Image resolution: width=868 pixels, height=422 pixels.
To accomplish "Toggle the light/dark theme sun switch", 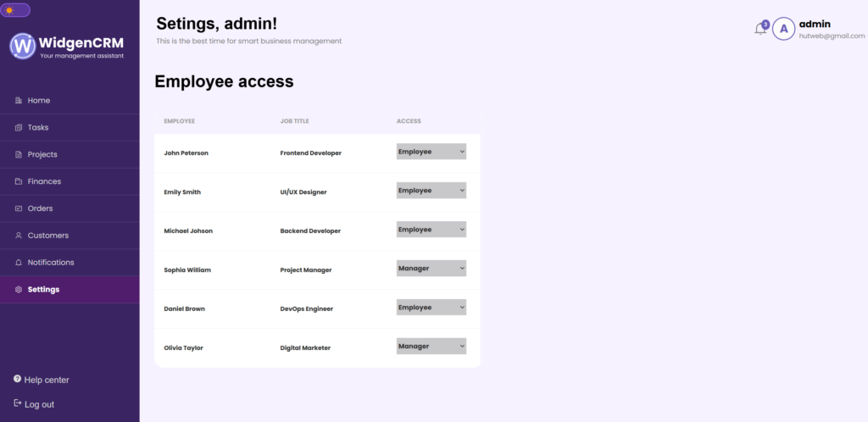I will click(15, 10).
